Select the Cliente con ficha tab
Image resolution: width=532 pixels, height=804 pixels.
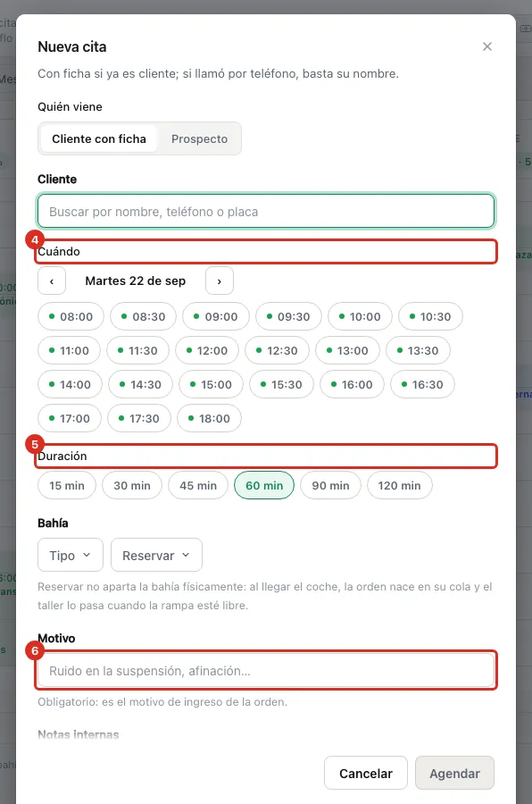(99, 139)
